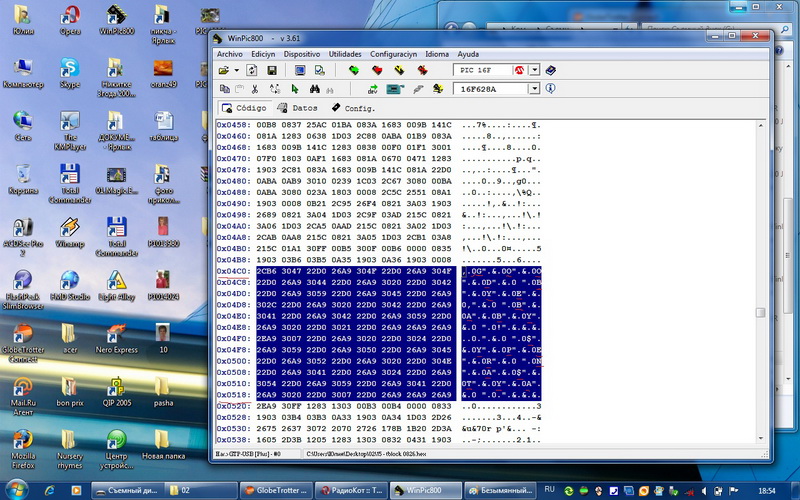The height and width of the screenshot is (500, 800).
Task: Click the yellow chip verify icon
Action: coord(399,70)
